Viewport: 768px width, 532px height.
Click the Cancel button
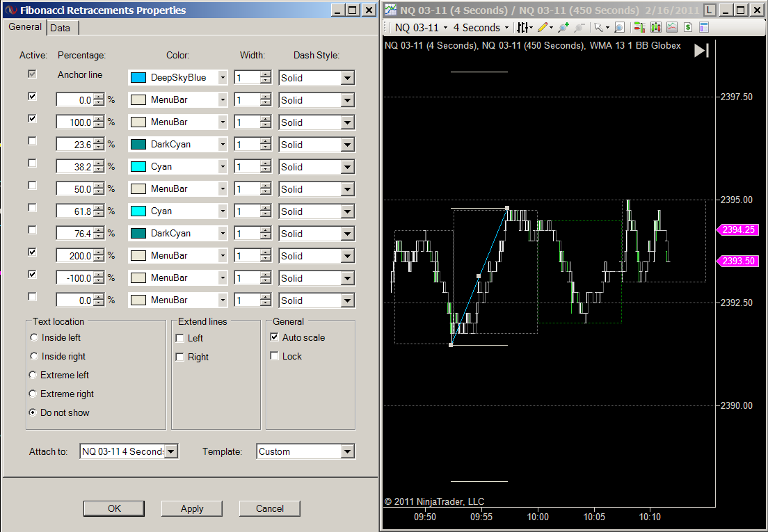pyautogui.click(x=270, y=508)
